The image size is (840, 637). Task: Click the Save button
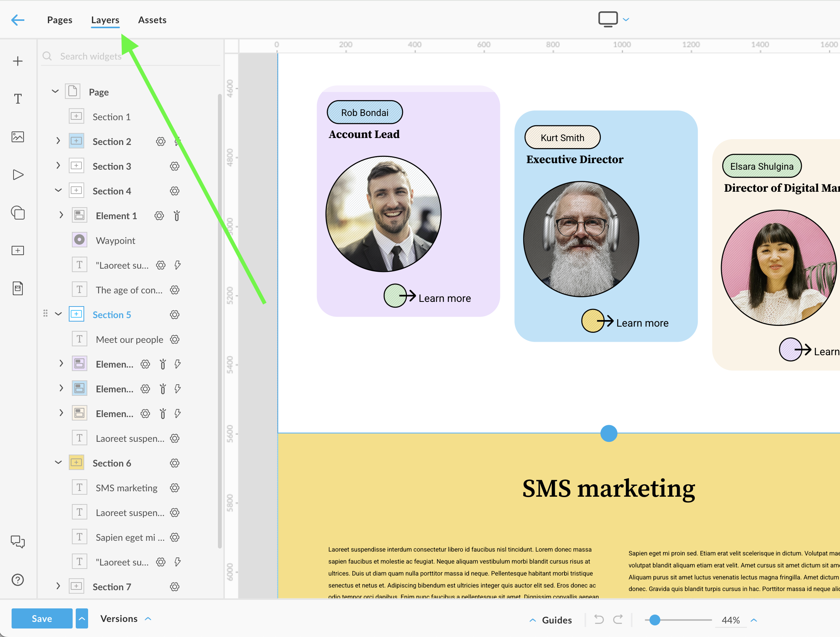click(x=42, y=618)
